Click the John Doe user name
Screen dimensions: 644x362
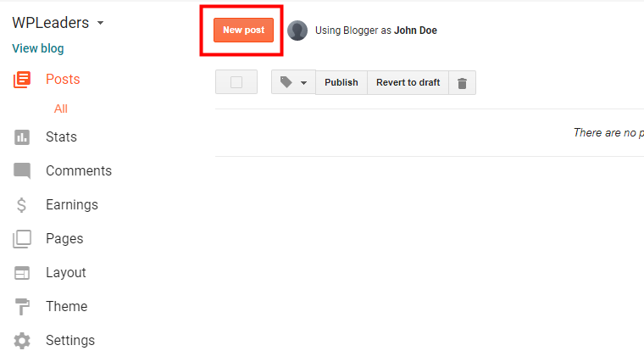point(416,31)
